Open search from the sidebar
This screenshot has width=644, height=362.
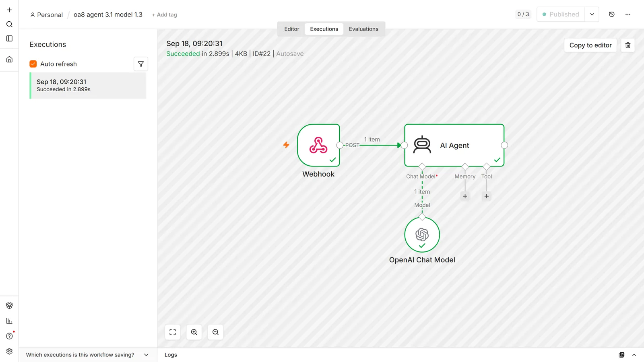pos(9,24)
